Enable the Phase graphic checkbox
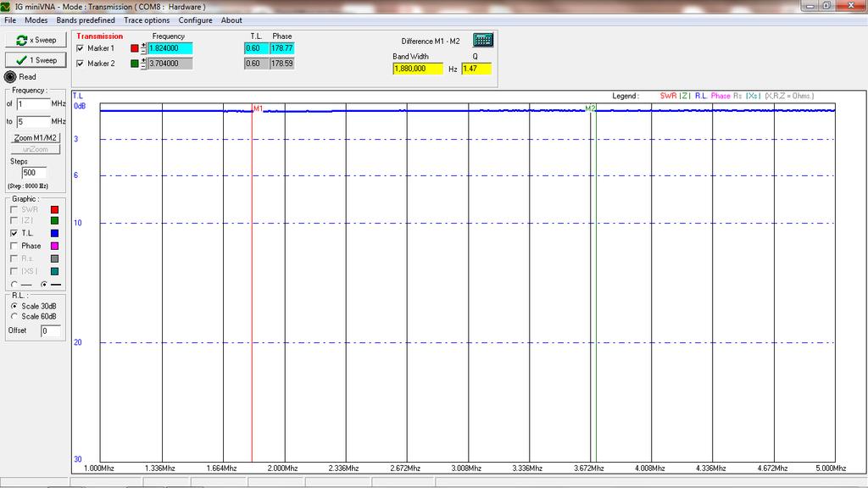Image resolution: width=868 pixels, height=488 pixels. (x=14, y=247)
